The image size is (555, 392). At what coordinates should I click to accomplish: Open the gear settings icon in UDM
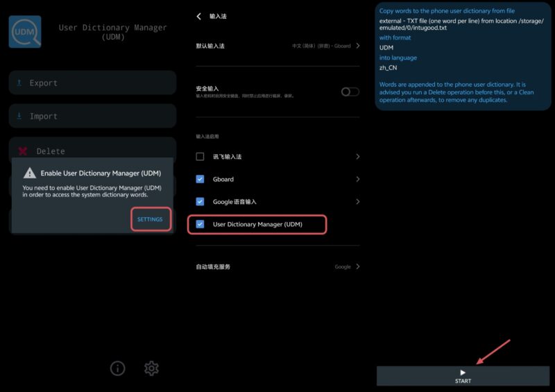151,368
